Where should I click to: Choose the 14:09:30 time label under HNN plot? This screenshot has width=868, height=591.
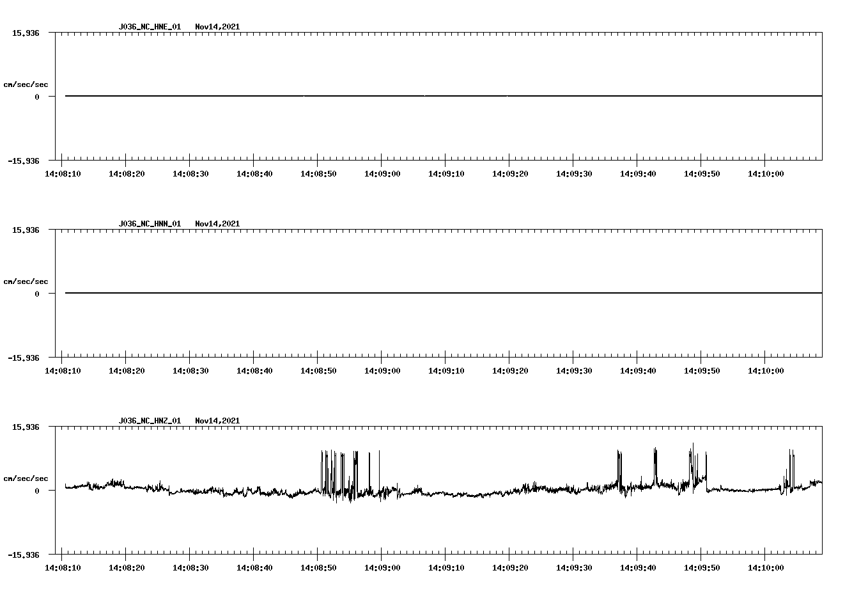point(574,371)
